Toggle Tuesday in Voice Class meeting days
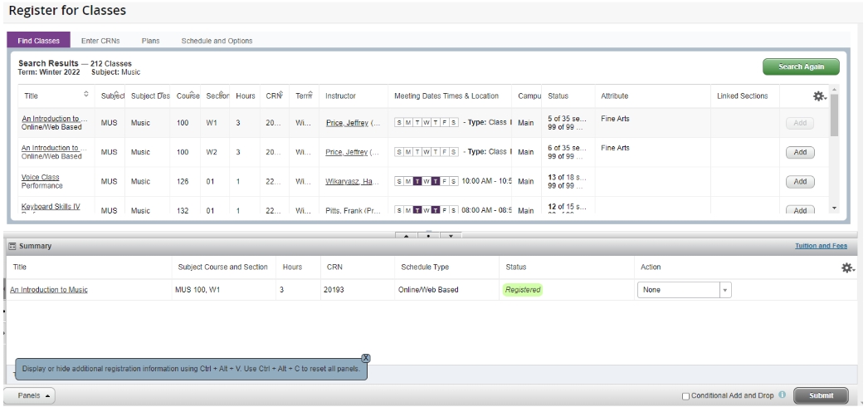868x412 pixels. pos(417,181)
